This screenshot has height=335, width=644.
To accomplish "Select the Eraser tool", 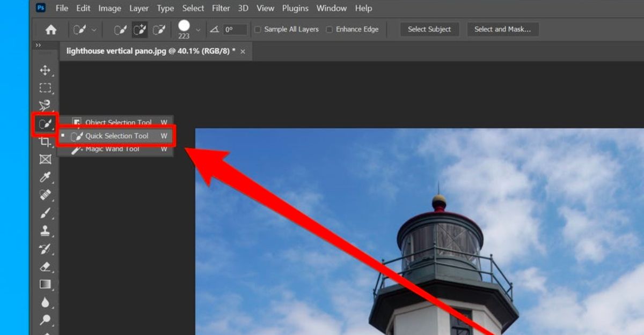I will [45, 266].
